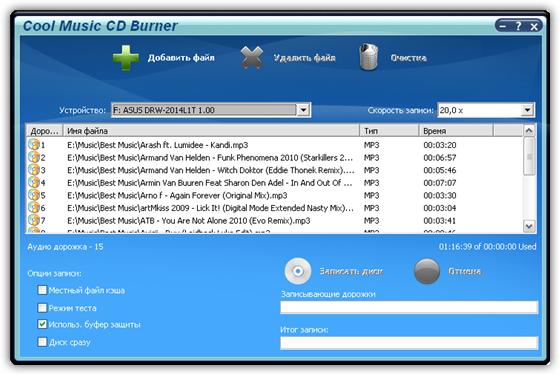Click the gray round Cancel icon
560x375 pixels.
pos(426,271)
